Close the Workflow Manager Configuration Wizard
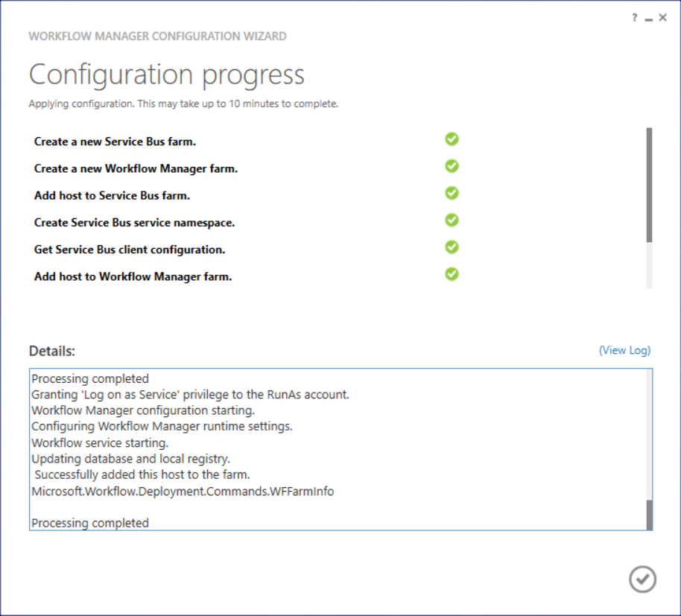This screenshot has width=681, height=616. 662,18
